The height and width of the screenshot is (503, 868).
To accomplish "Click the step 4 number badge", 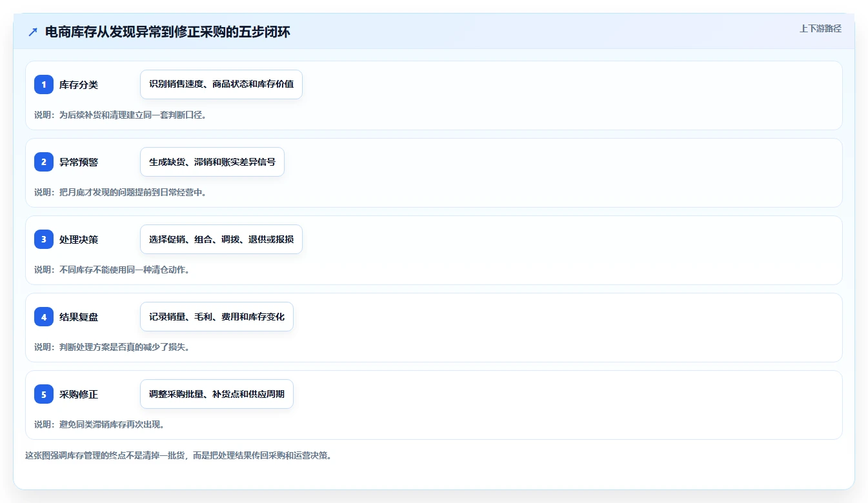I will click(x=44, y=317).
